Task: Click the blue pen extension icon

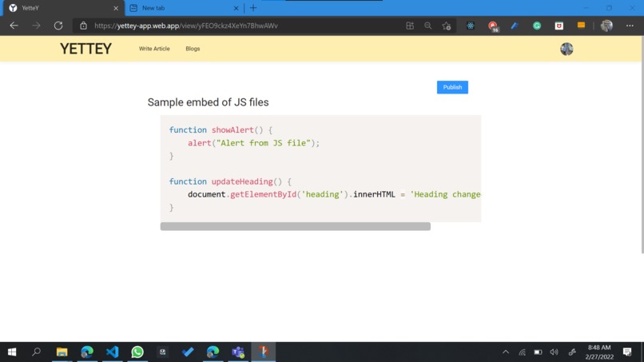Action: (x=515, y=26)
